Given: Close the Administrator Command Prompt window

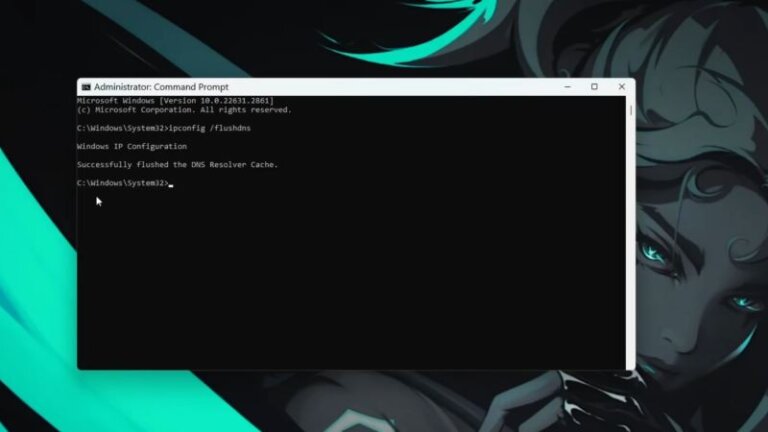Looking at the screenshot, I should 621,87.
